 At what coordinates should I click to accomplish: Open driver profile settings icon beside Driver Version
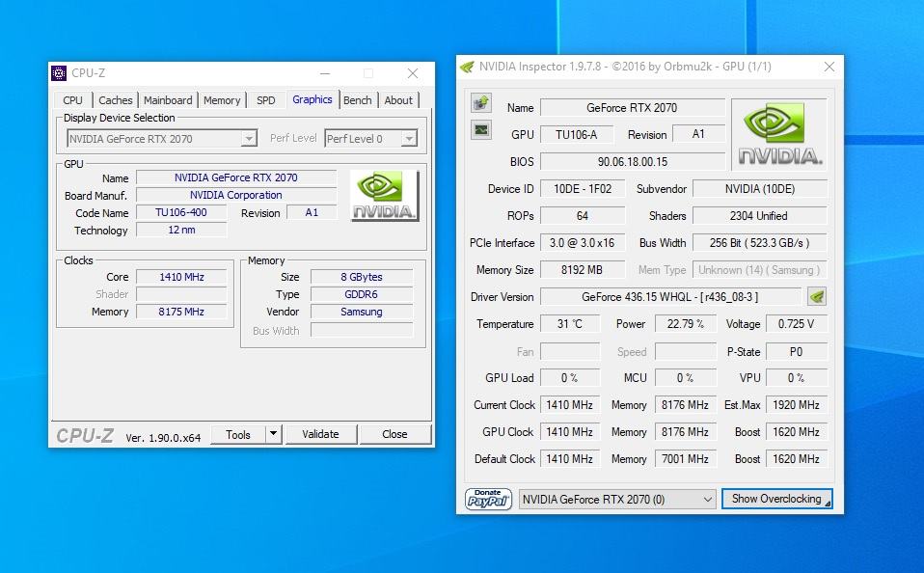817,296
